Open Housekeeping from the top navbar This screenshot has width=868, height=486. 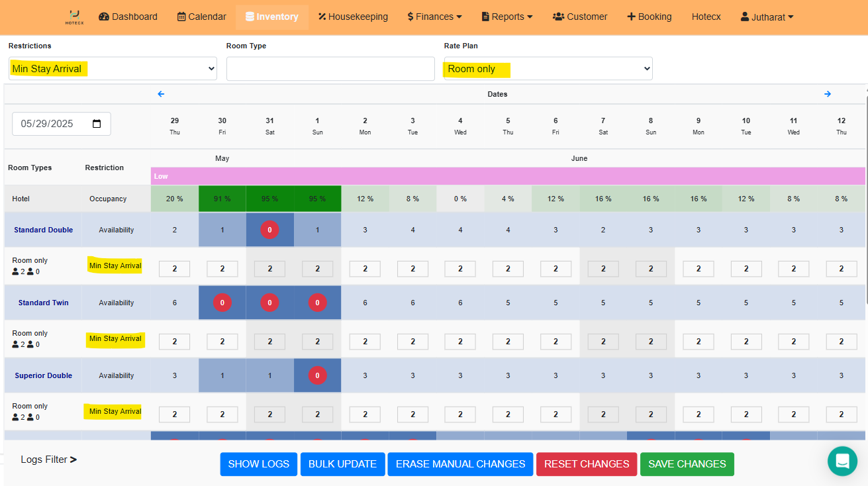(x=353, y=17)
